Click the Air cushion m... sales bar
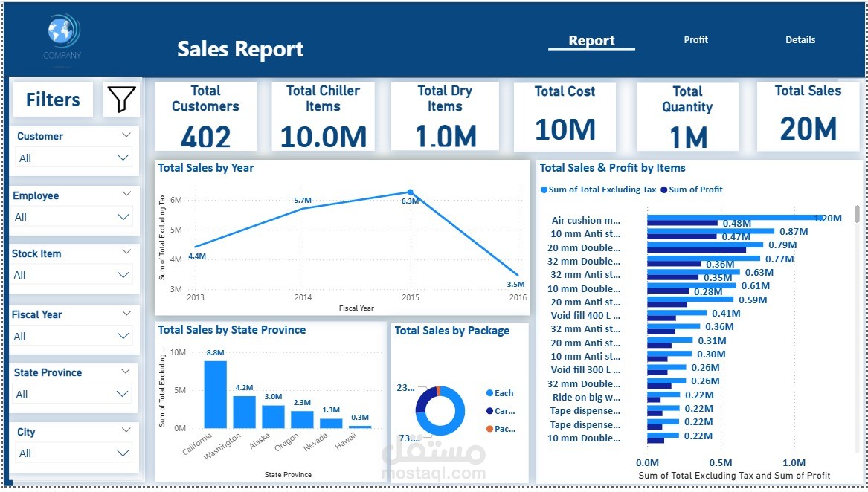 coord(735,218)
